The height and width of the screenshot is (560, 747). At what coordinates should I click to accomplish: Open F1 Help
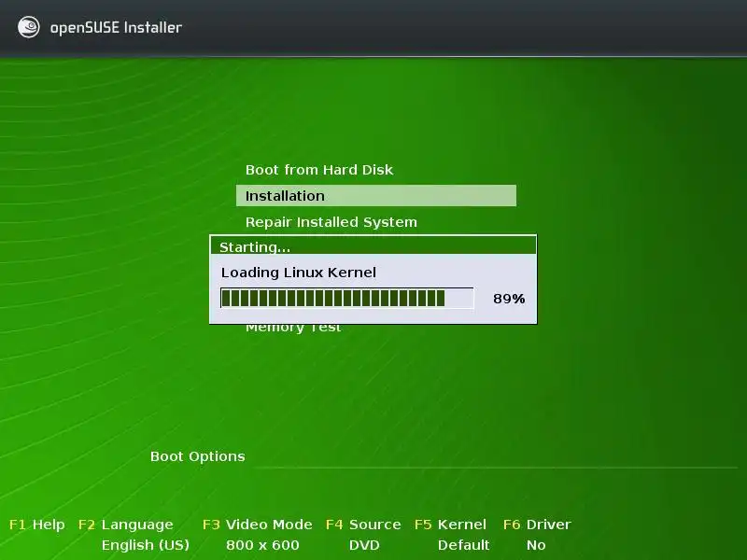click(36, 525)
